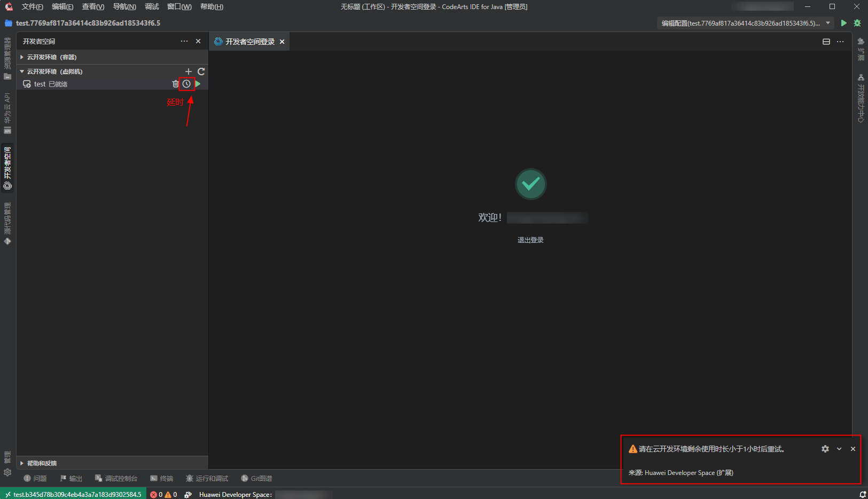
Task: Open the 文件(F) menu
Action: (x=32, y=6)
